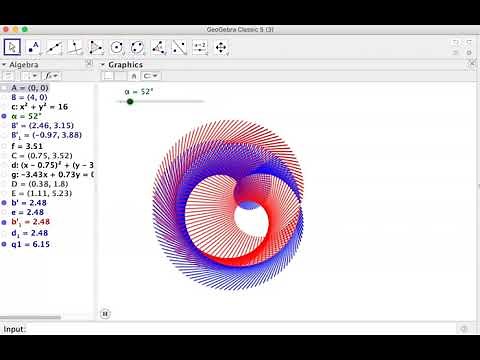
Task: Click the Algebra panel detach window icon
Action: pyautogui.click(x=89, y=63)
